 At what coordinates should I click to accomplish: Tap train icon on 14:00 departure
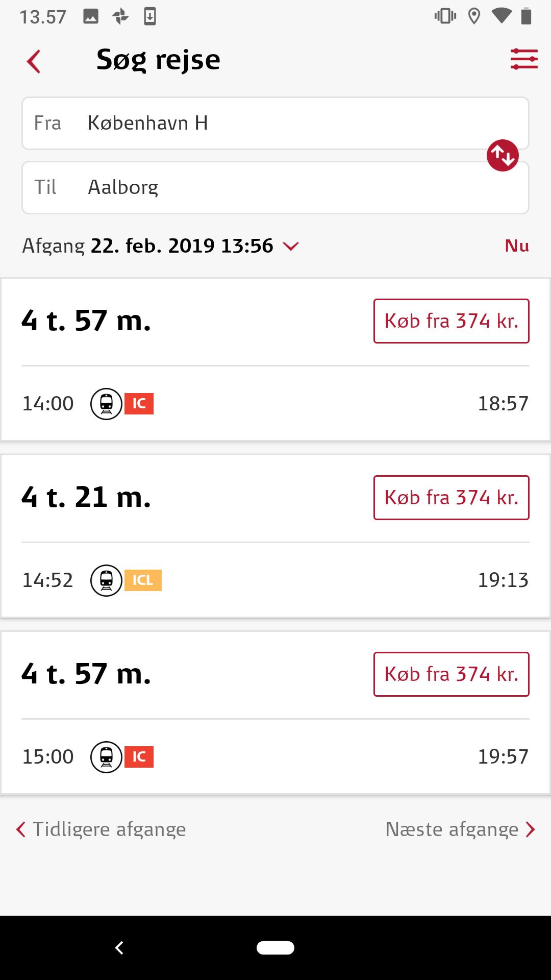106,404
